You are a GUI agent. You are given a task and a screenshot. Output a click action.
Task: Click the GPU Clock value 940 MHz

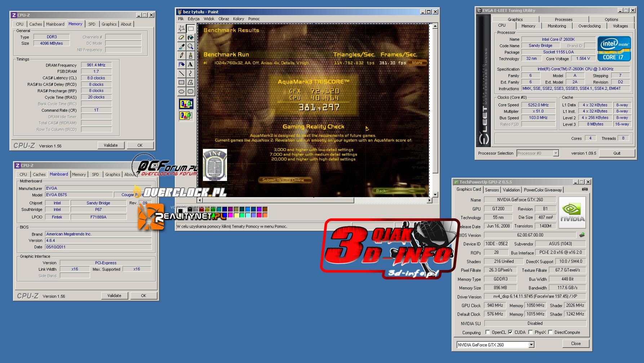495,305
